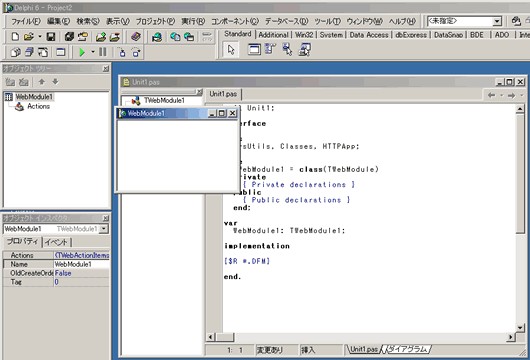Switch to the Win32 palette tab
530x360 pixels.
tap(304, 35)
